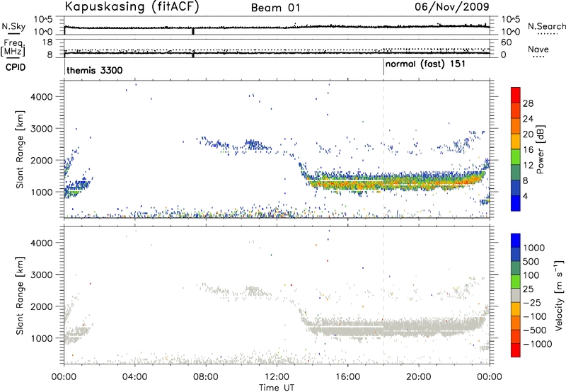566x392 pixels.
Task: Click the 10:00-11:00 blue scatter cluster in power panel
Action: (255, 145)
